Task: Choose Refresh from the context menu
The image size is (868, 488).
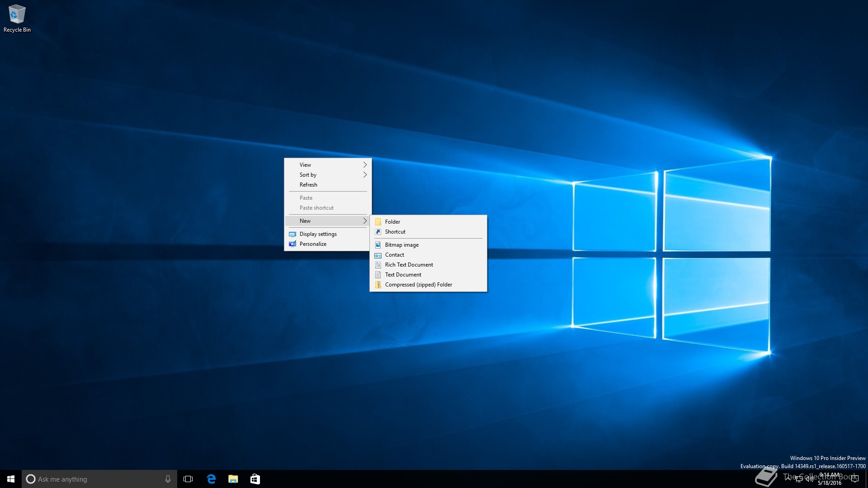Action: point(328,185)
